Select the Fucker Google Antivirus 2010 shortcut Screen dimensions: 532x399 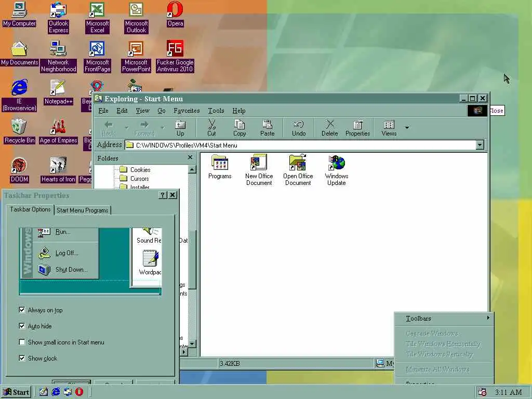(x=175, y=57)
